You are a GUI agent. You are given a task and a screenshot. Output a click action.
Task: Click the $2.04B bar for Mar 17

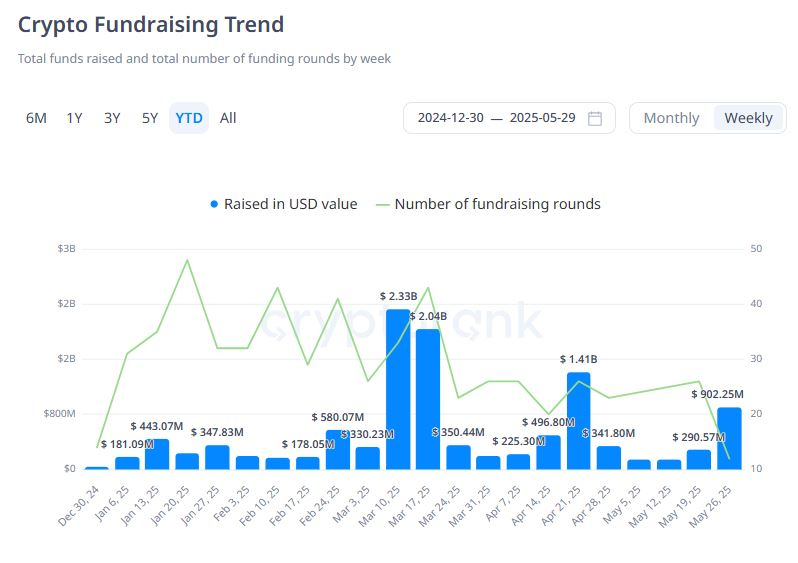click(428, 399)
